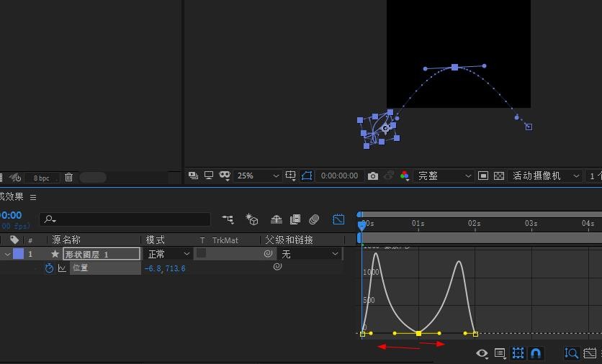The height and width of the screenshot is (364, 602).
Task: Click the trash delete icon in project panel
Action: [68, 177]
